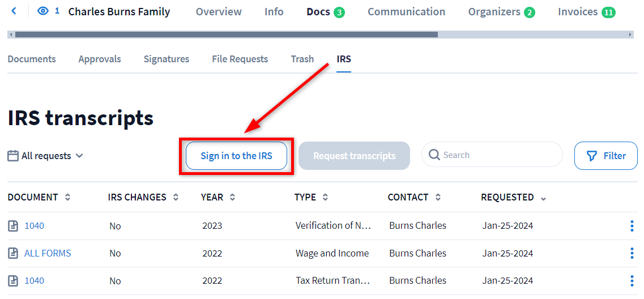Click the back arrow chevron icon
Image resolution: width=644 pixels, height=299 pixels.
click(14, 11)
